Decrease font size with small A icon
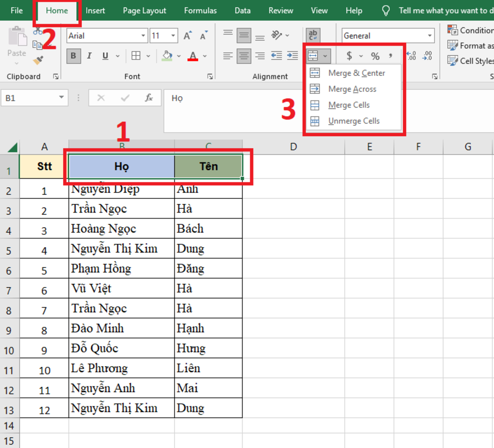 click(204, 36)
